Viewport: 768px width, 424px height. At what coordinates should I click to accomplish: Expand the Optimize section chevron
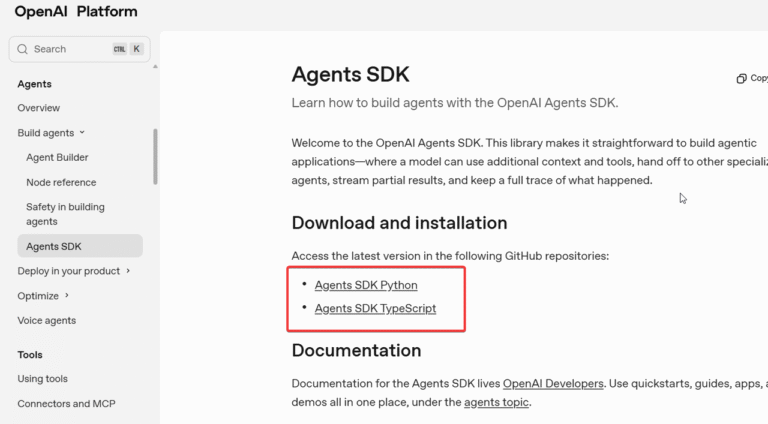[67, 296]
